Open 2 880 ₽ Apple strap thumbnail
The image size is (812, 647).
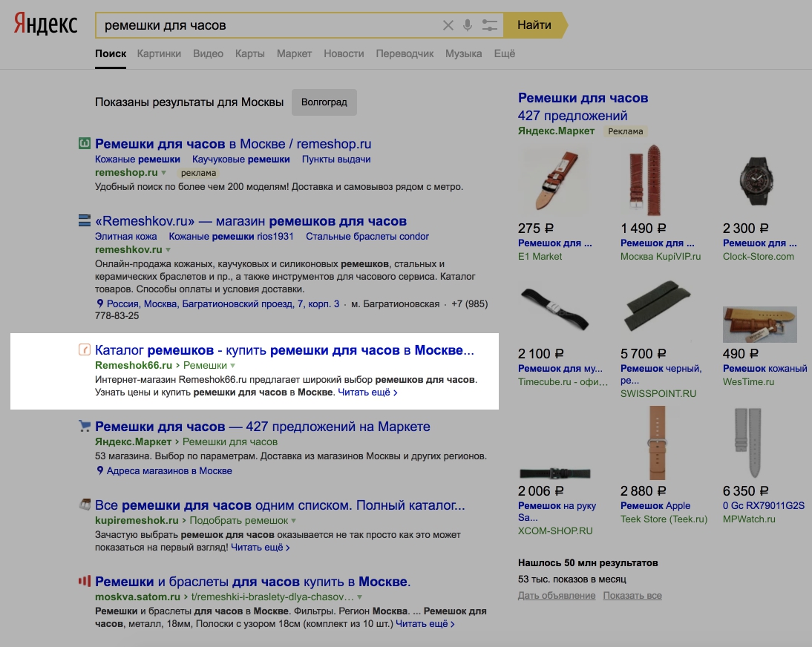tap(657, 443)
